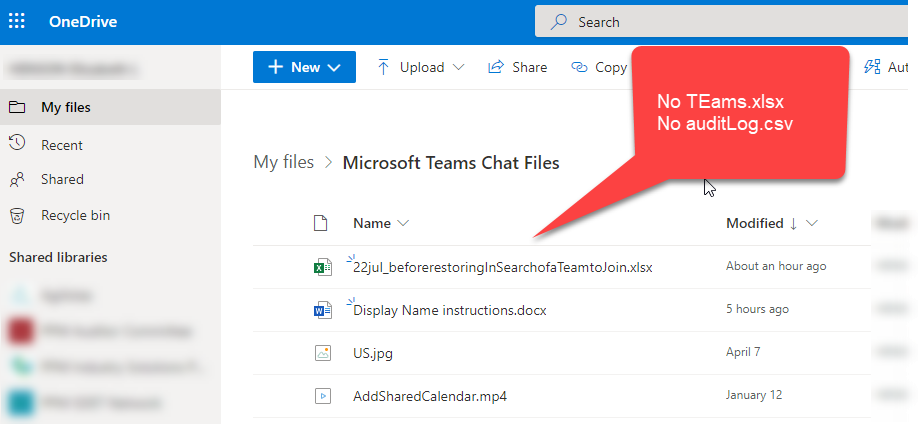
Task: Click the Recent clock icon
Action: coord(17,143)
